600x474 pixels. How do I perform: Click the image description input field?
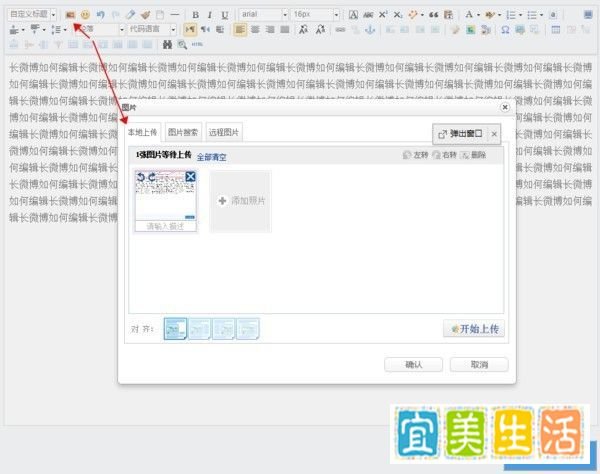(x=166, y=226)
